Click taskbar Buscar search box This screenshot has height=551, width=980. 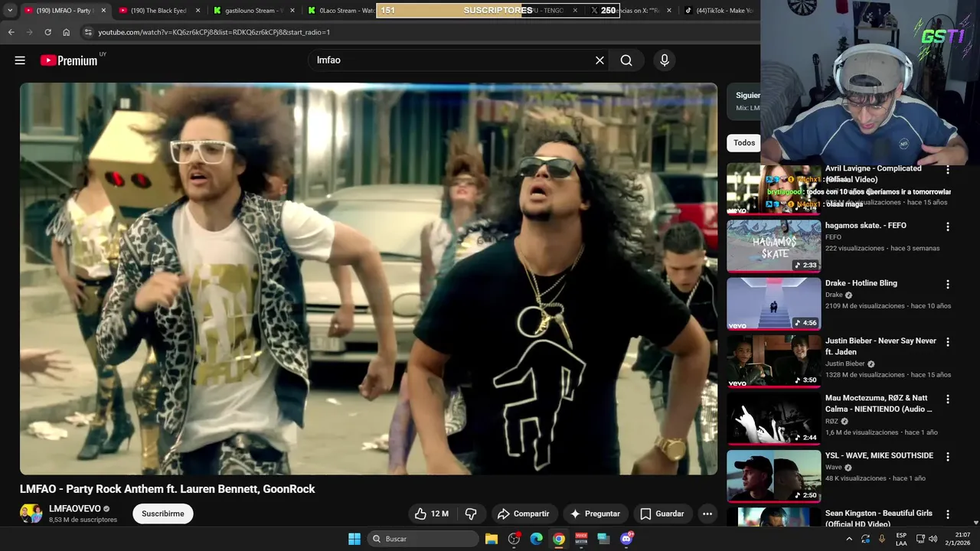pyautogui.click(x=423, y=539)
